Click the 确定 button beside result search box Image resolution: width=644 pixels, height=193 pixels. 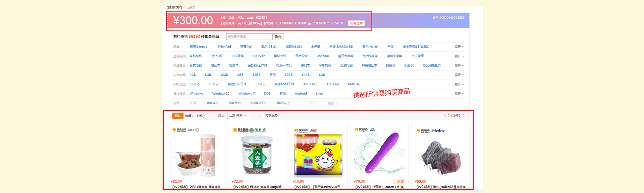point(278,37)
